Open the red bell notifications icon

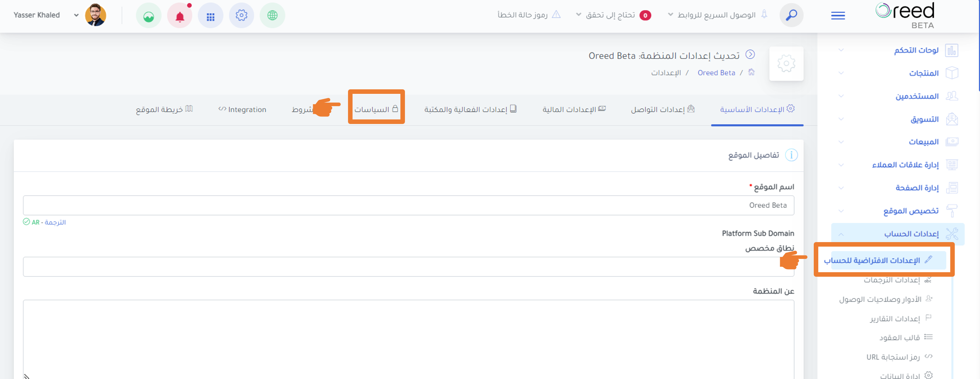[x=180, y=16]
